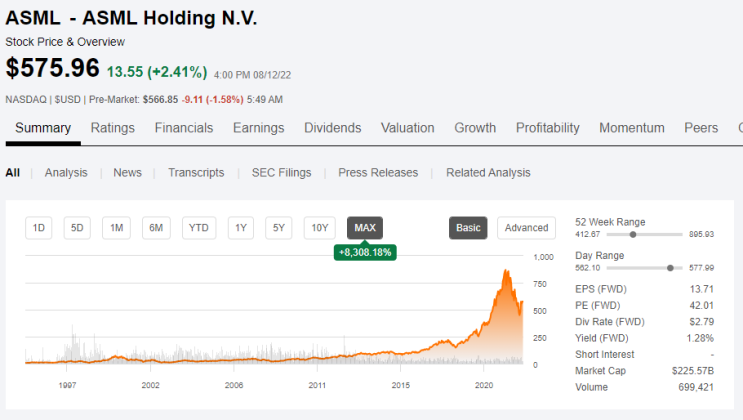Image resolution: width=743 pixels, height=420 pixels.
Task: Select Basic chart mode
Action: pos(468,228)
